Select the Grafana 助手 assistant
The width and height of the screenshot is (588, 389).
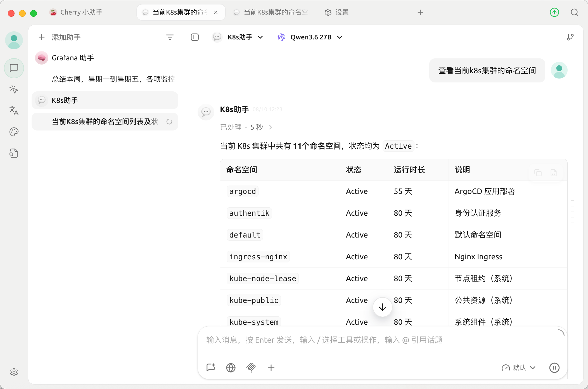pos(105,58)
